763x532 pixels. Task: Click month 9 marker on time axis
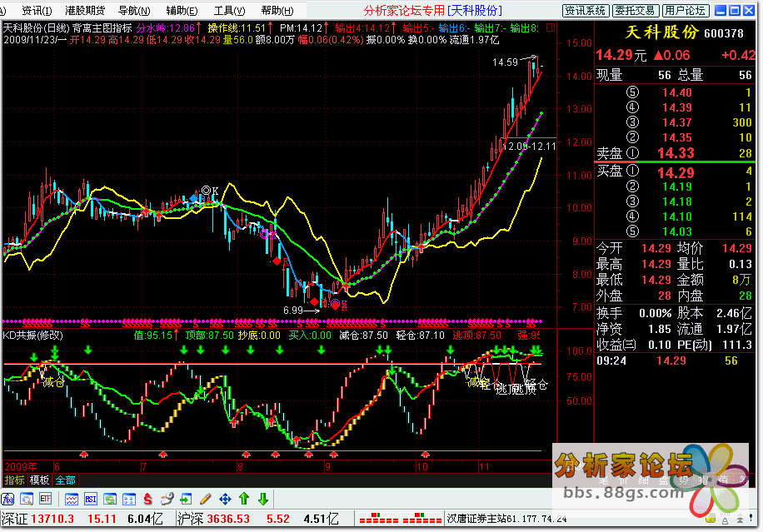click(x=328, y=467)
